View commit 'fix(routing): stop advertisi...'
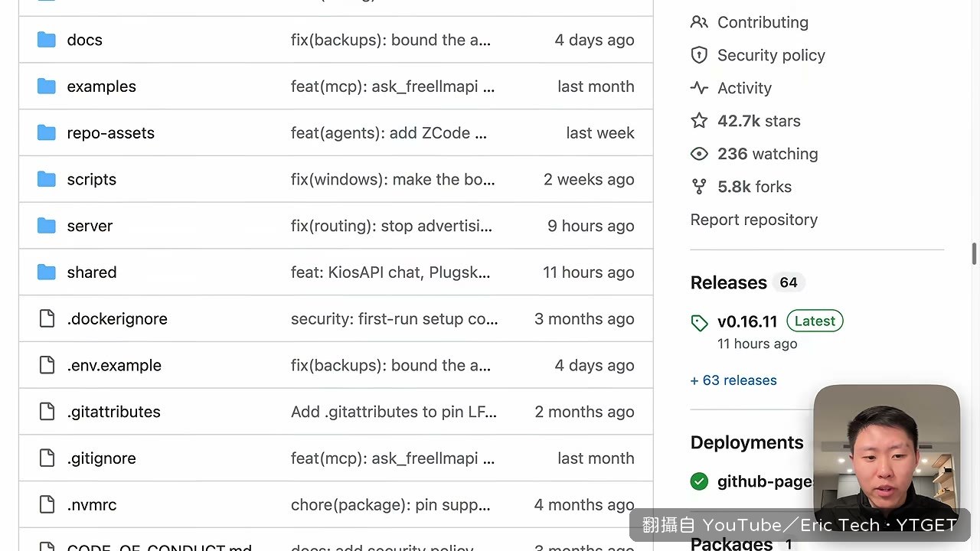 point(391,226)
